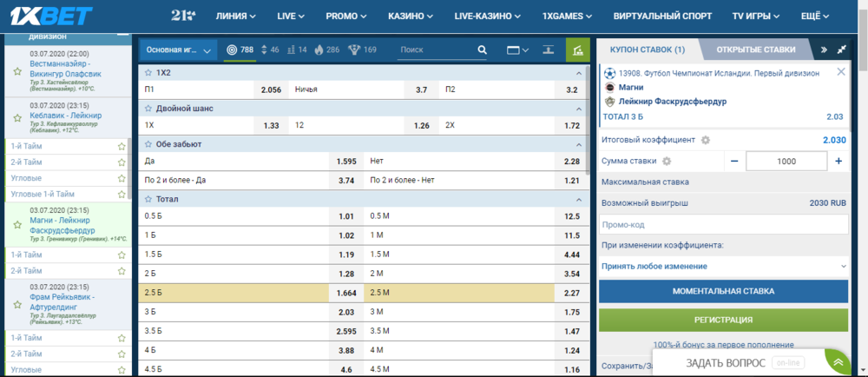Go to ВИРТУАЛЬНЫЙ СПОРТ
Viewport: 868px width, 377px height.
tap(662, 16)
